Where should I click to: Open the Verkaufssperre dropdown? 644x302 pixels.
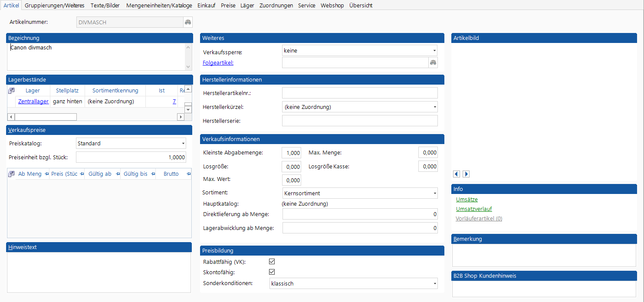pyautogui.click(x=434, y=51)
